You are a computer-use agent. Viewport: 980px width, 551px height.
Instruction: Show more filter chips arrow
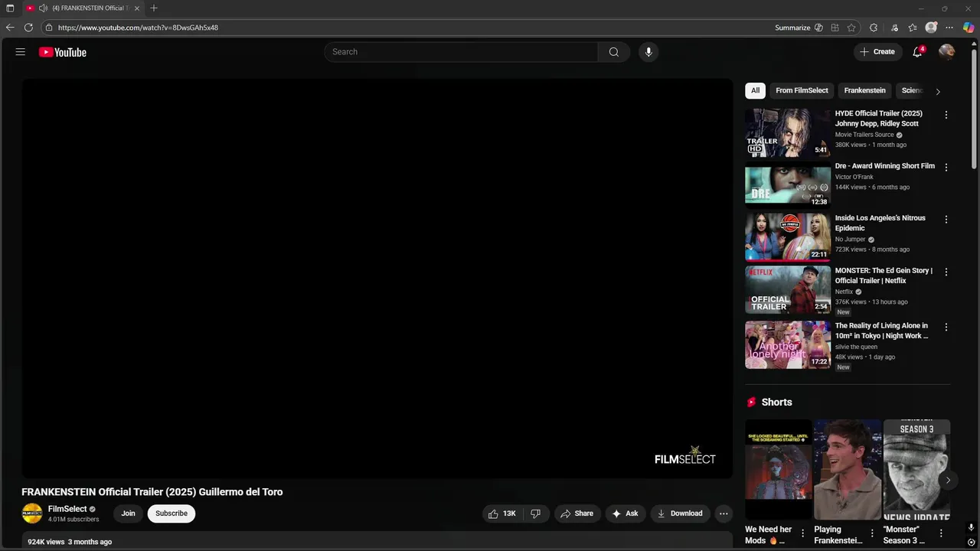(x=938, y=91)
